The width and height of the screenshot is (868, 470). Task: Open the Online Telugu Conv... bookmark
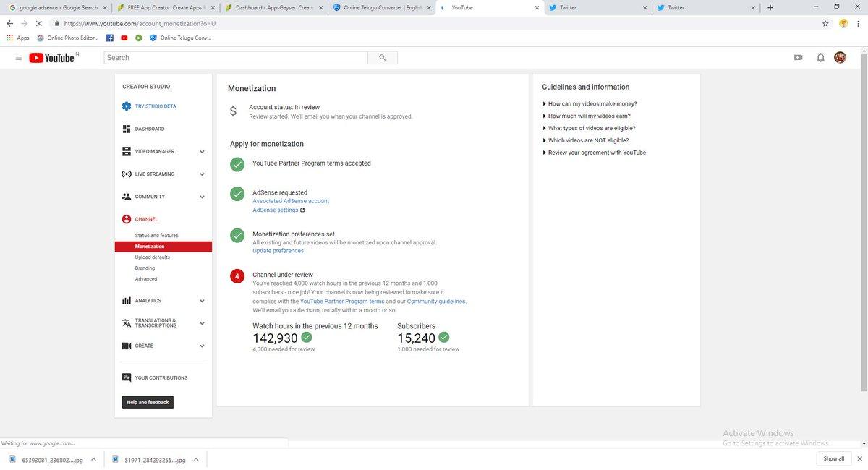pyautogui.click(x=181, y=38)
